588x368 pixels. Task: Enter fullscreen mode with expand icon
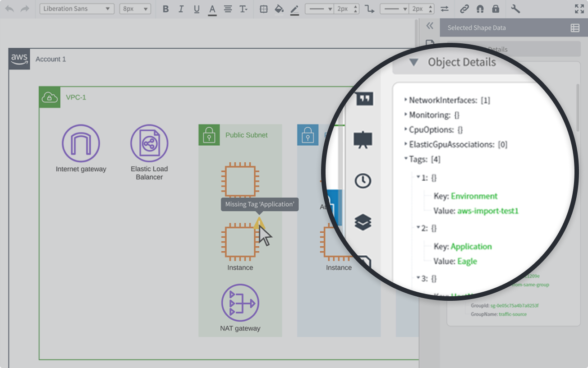[579, 9]
